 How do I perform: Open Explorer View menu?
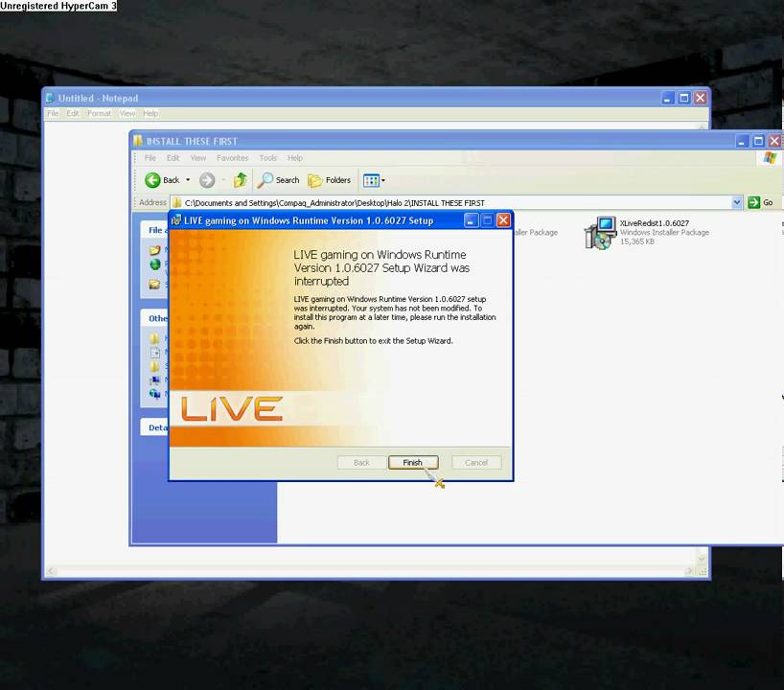coord(198,158)
